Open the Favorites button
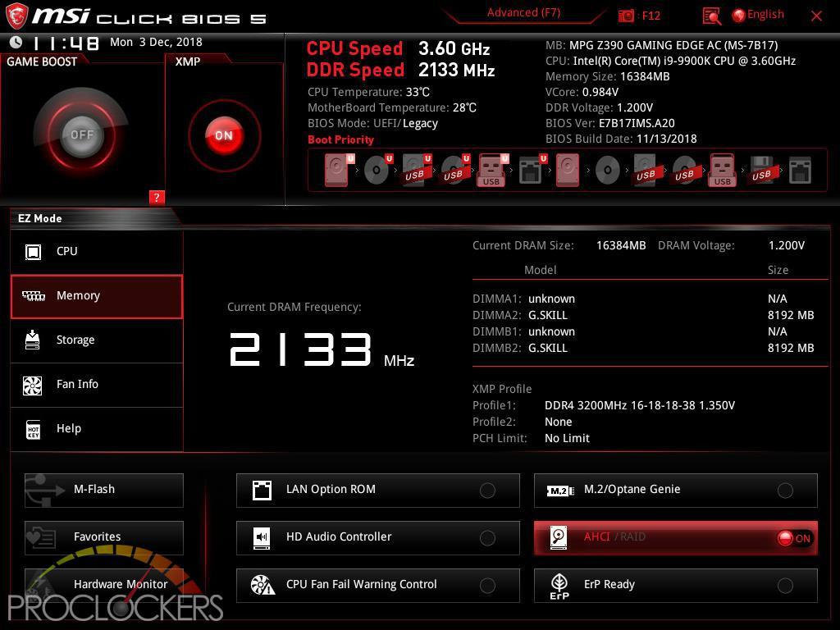The height and width of the screenshot is (630, 840). 104,538
